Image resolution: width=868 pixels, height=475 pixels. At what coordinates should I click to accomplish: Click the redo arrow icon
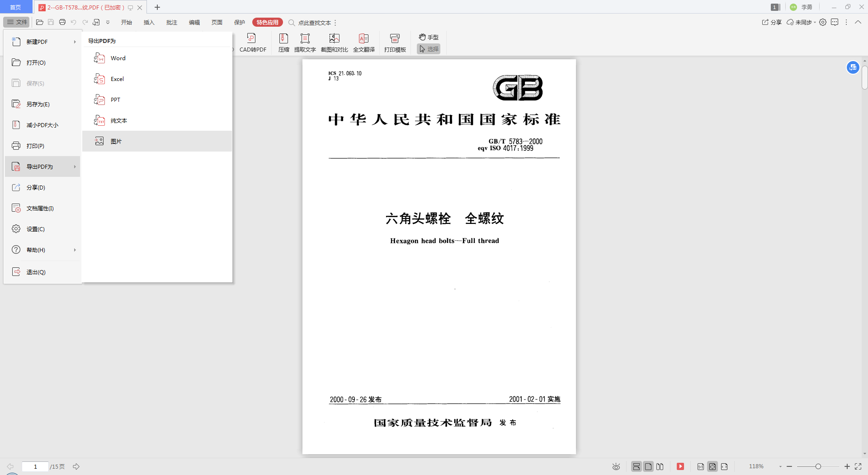[85, 22]
